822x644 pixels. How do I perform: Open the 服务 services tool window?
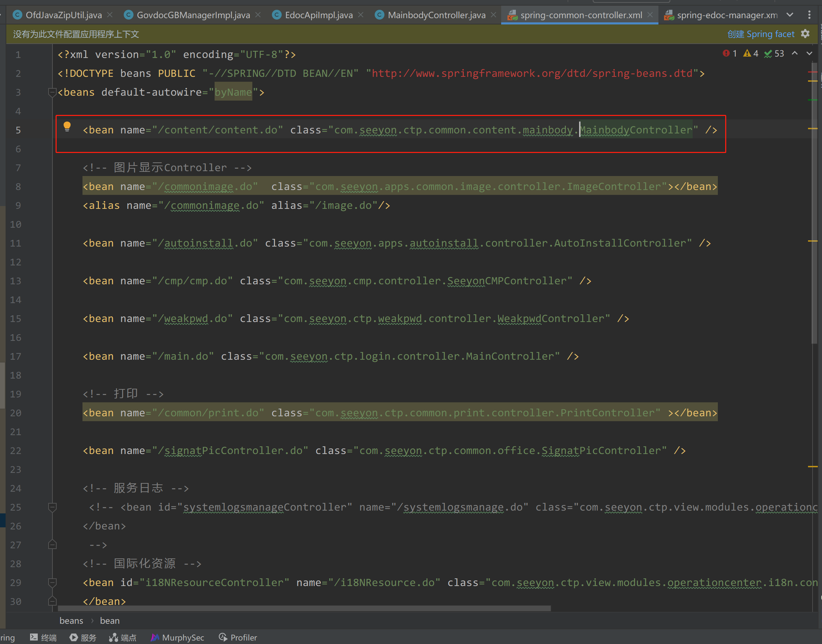(83, 637)
